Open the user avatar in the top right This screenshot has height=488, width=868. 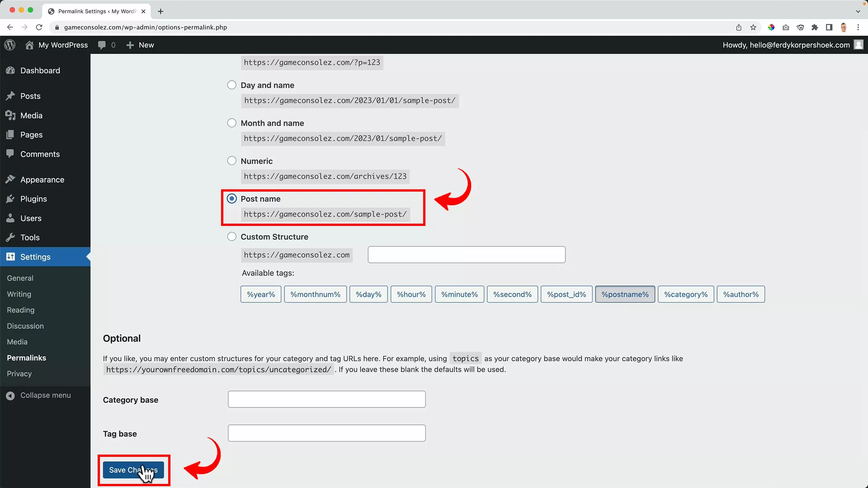[x=859, y=45]
